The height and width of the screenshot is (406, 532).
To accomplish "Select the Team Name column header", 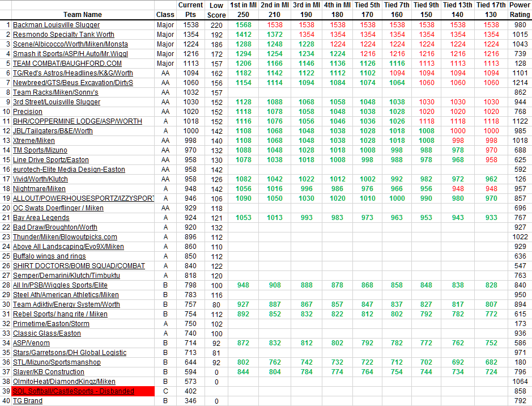I will [83, 15].
